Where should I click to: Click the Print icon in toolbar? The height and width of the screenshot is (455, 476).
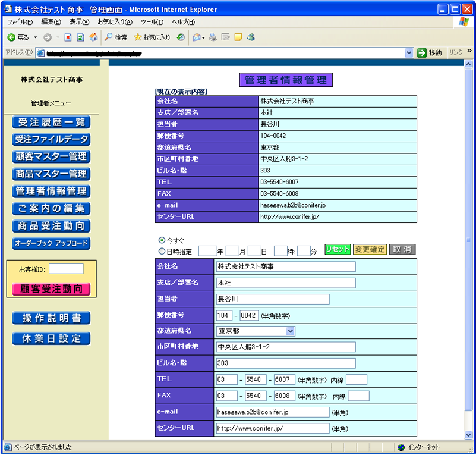pos(213,37)
